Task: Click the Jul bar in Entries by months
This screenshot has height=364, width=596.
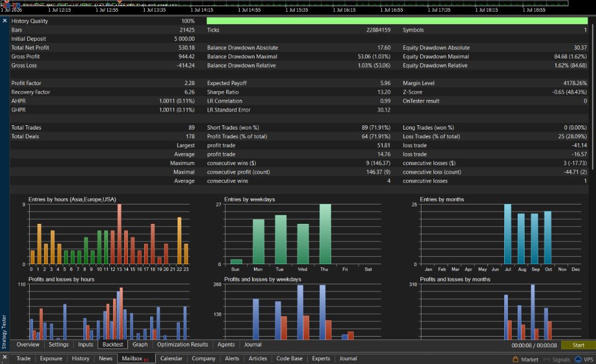Action: (x=507, y=234)
